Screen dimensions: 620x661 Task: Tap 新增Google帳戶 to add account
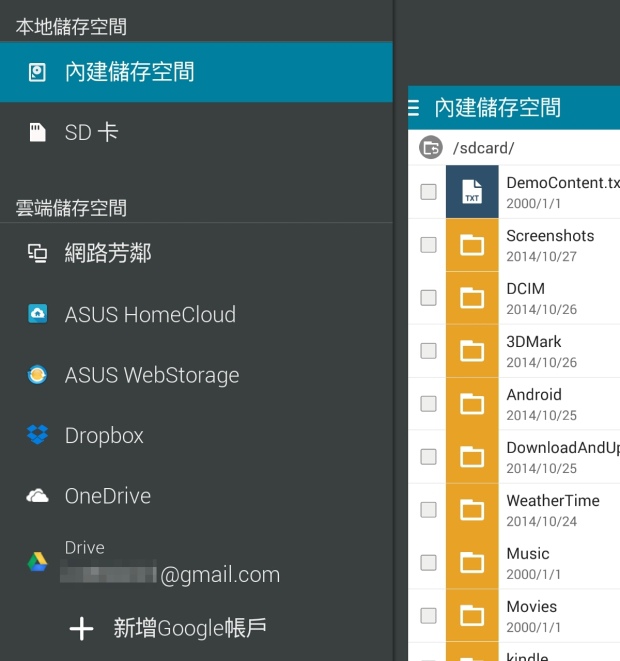pyautogui.click(x=190, y=628)
